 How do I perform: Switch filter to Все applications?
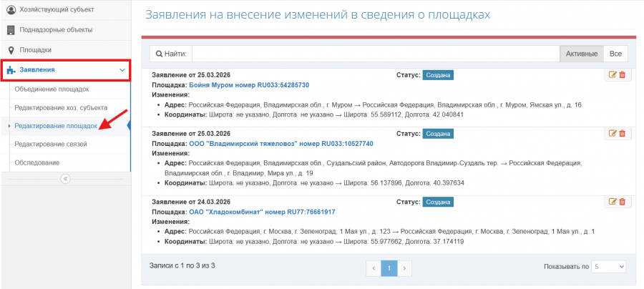pos(615,54)
